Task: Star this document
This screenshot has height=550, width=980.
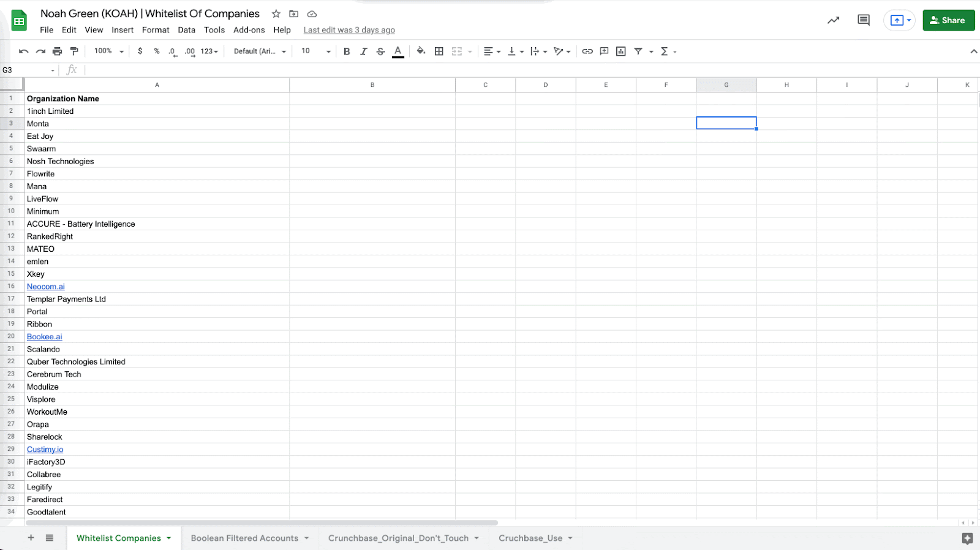Action: [276, 13]
